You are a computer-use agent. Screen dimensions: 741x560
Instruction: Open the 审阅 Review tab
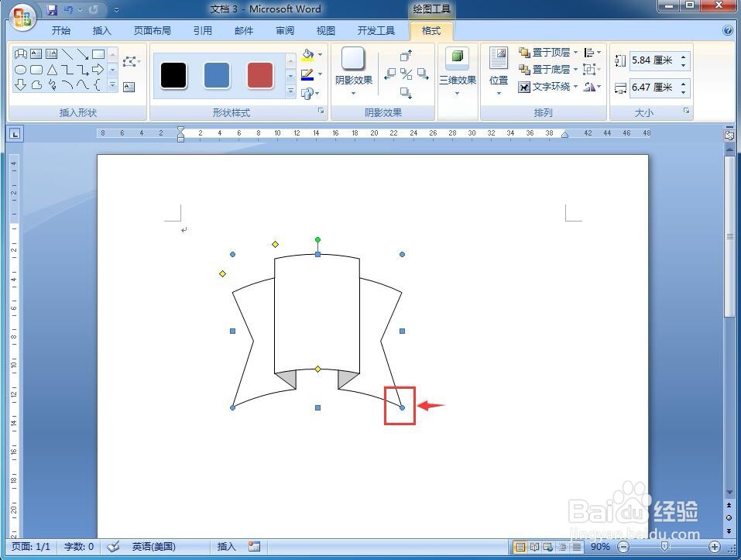(285, 31)
